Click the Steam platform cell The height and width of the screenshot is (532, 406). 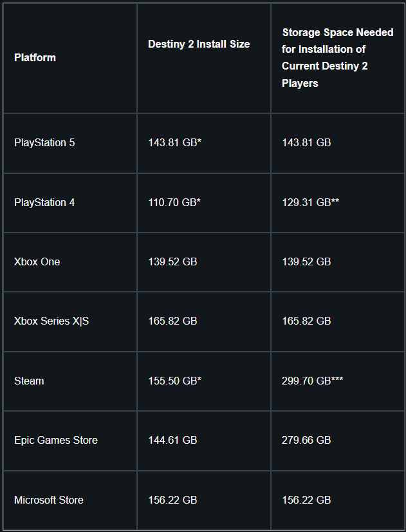[x=29, y=381]
